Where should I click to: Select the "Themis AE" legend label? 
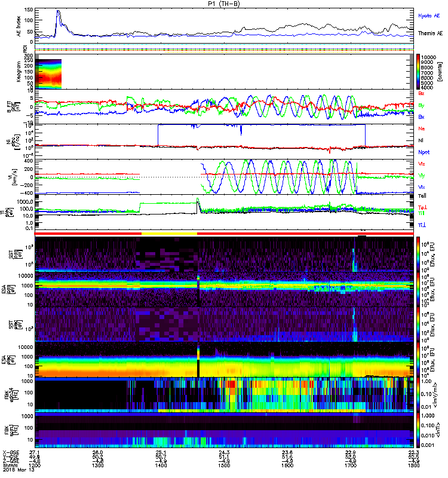coord(430,33)
